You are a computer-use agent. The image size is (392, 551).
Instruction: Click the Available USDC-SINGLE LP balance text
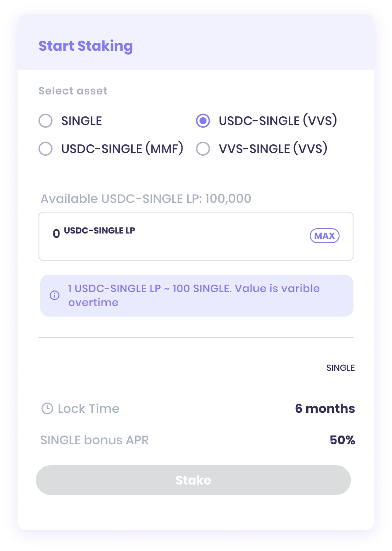146,199
